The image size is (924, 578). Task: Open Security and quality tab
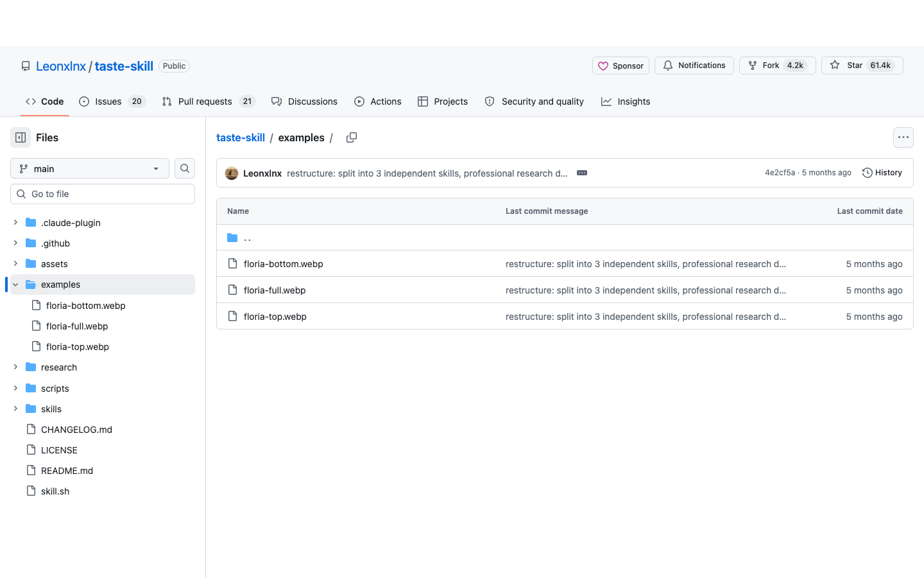pos(534,101)
